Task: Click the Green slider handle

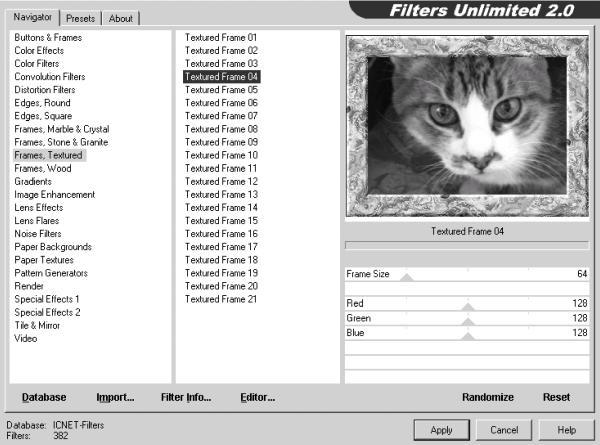Action: point(468,321)
